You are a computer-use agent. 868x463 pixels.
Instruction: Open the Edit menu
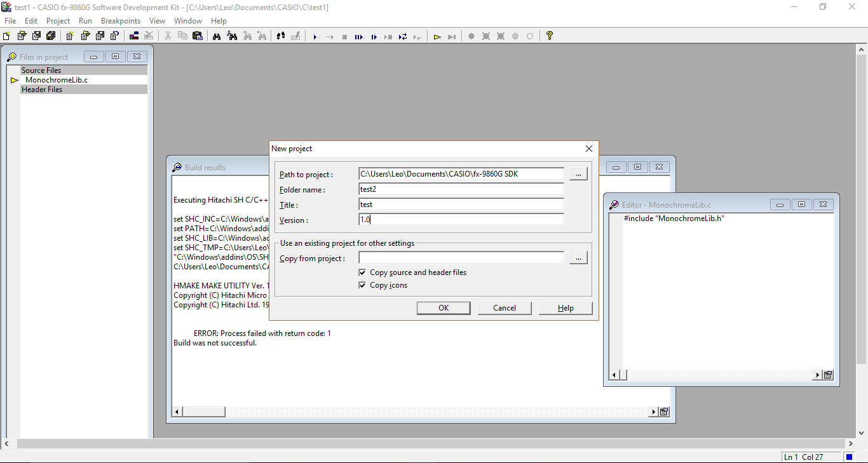pos(31,21)
